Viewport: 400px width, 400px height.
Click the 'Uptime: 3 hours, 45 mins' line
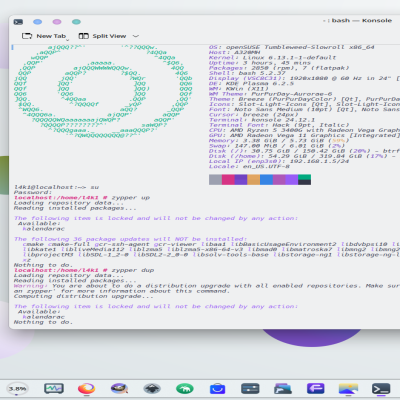[260, 63]
